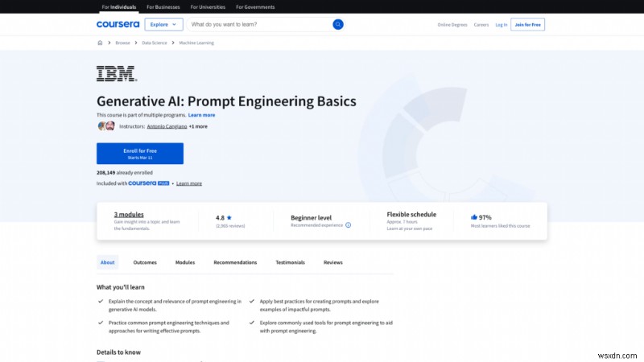The image size is (644, 362).
Task: Switch to the Modules tab
Action: (x=185, y=262)
